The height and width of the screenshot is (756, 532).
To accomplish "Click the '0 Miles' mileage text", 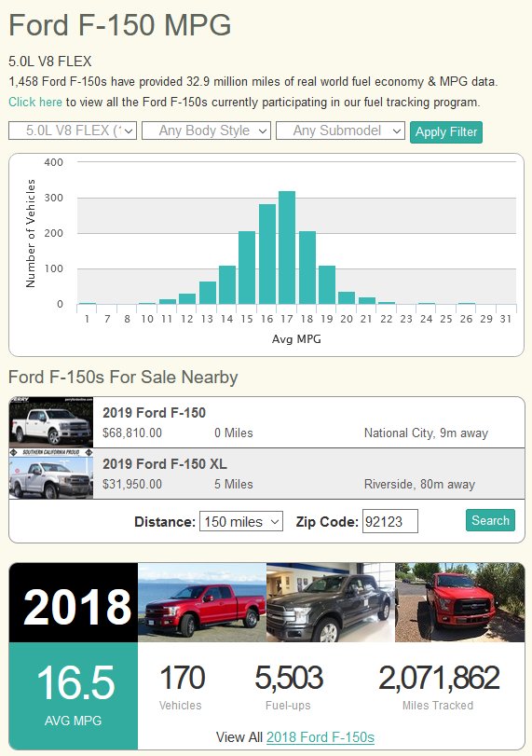I will coord(233,433).
